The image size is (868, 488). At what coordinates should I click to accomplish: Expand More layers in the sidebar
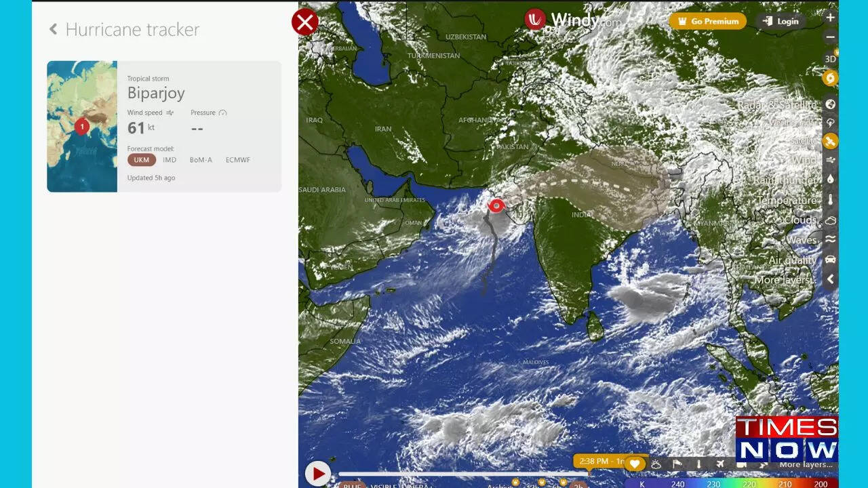pos(785,279)
